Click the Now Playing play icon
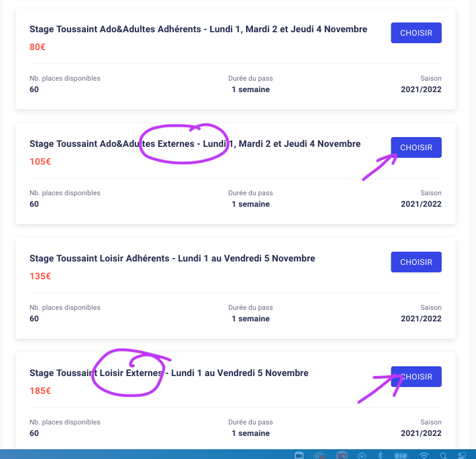 click(x=361, y=456)
